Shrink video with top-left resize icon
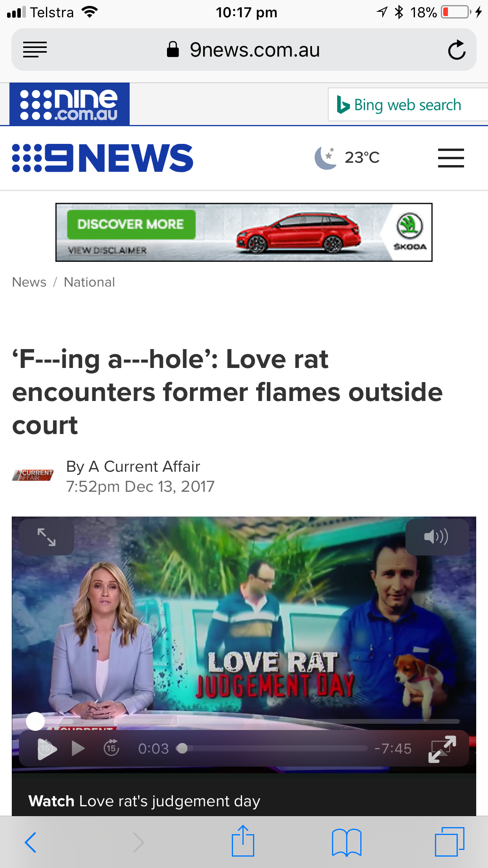The height and width of the screenshot is (868, 488). (46, 537)
